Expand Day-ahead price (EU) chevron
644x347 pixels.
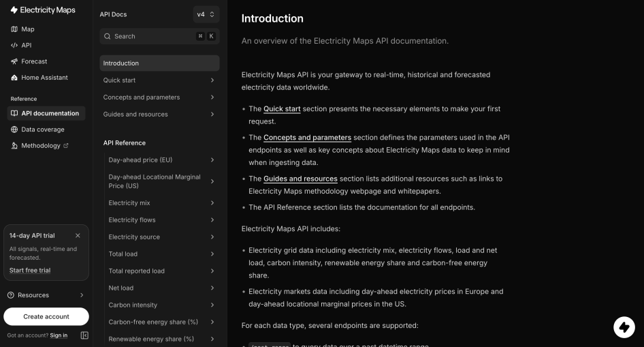coord(212,160)
